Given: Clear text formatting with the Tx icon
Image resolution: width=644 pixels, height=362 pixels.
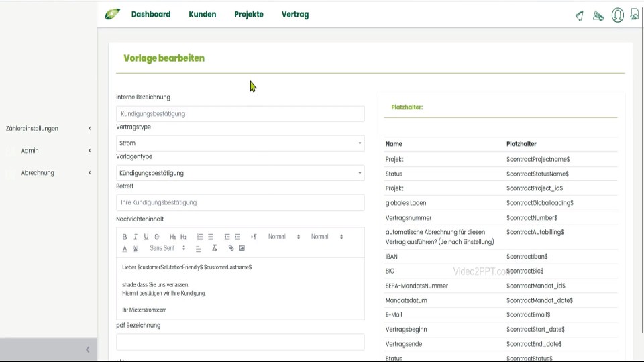Looking at the screenshot, I should tap(215, 248).
